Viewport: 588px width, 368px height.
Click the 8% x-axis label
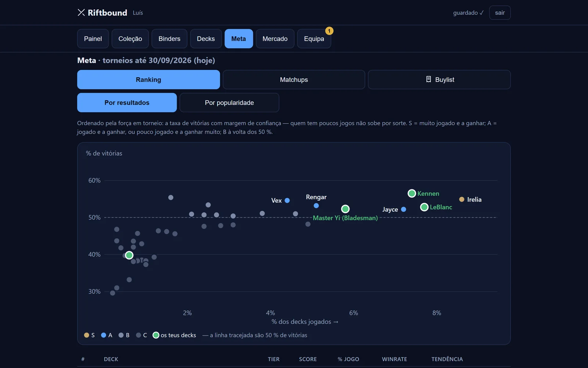(x=437, y=313)
